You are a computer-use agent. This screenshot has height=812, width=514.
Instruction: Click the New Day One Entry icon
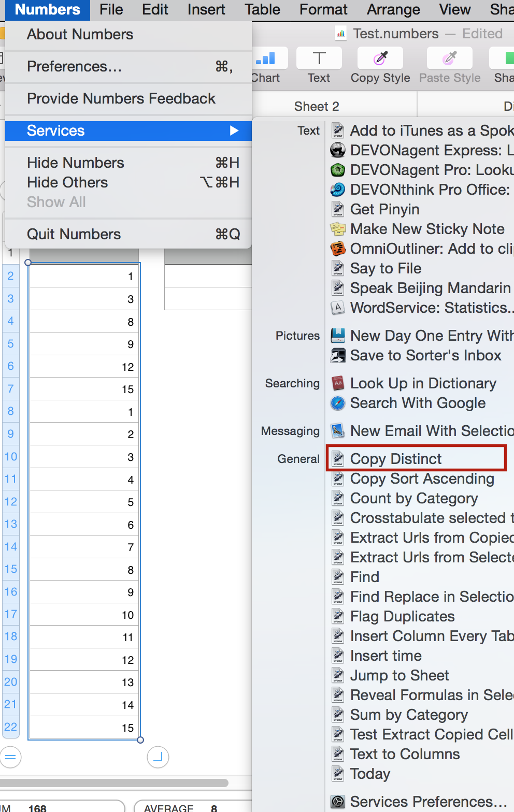click(338, 336)
